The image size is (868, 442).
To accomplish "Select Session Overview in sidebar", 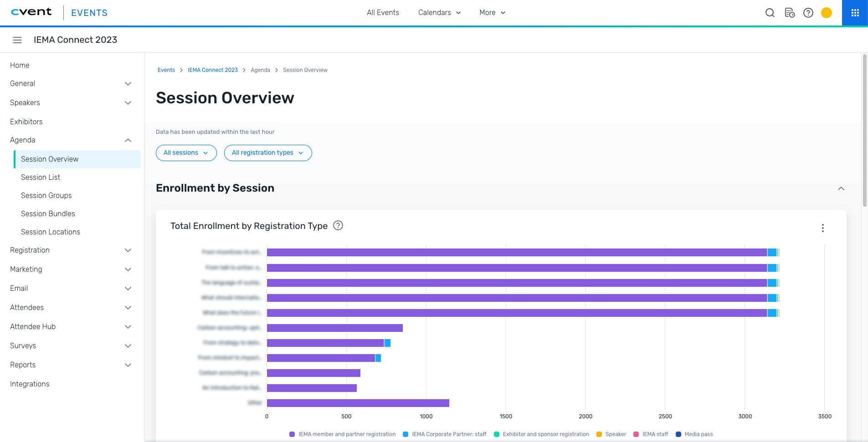I will (77, 159).
